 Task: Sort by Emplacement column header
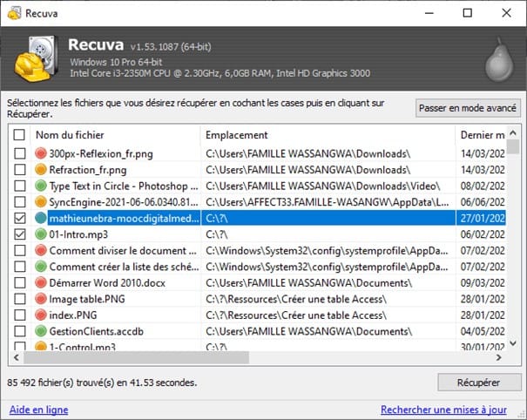pyautogui.click(x=328, y=135)
